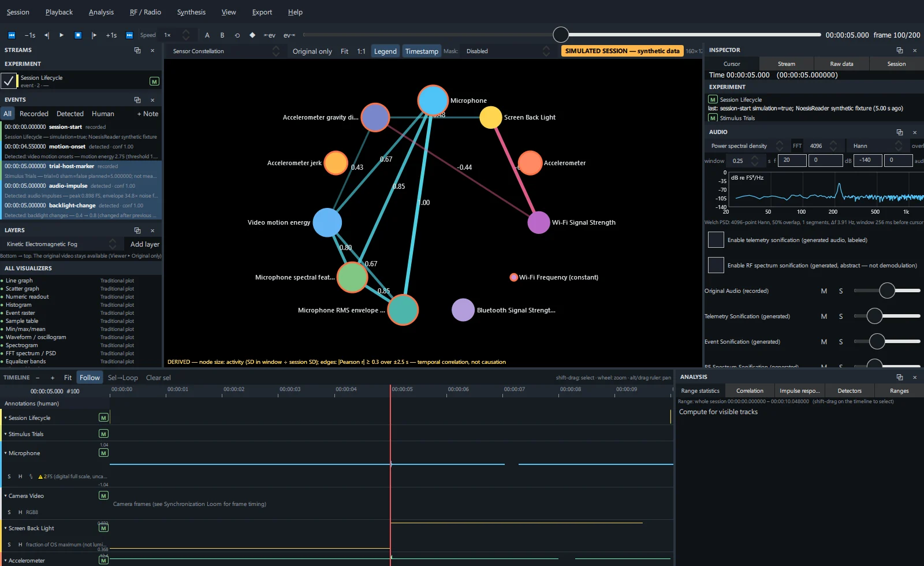Set loop point A
Viewport: 924px width, 566px height.
(x=207, y=35)
